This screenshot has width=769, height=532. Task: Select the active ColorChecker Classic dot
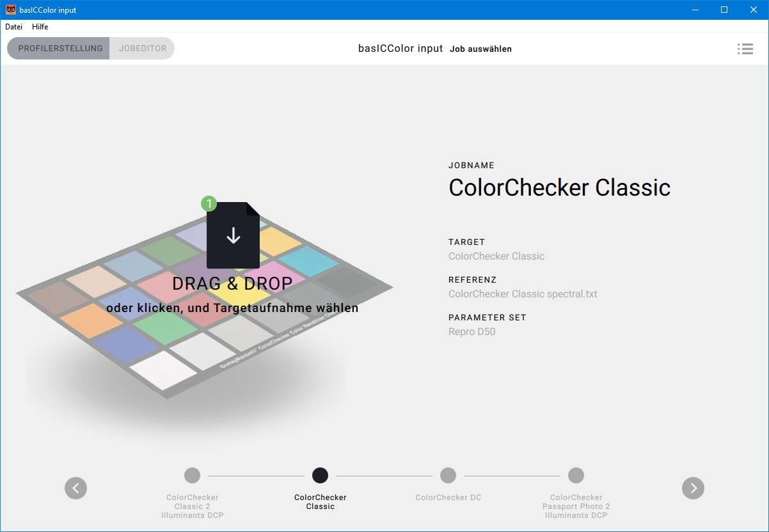tap(320, 475)
